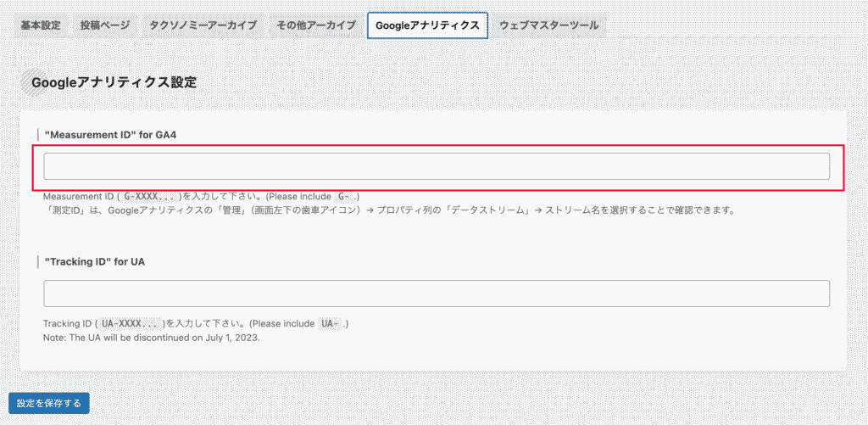Click into the UA Tracking ID field

tap(436, 294)
